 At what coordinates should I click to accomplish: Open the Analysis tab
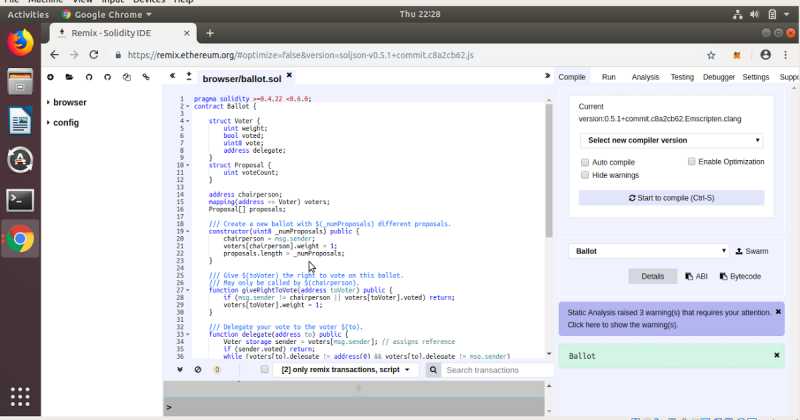coord(645,77)
